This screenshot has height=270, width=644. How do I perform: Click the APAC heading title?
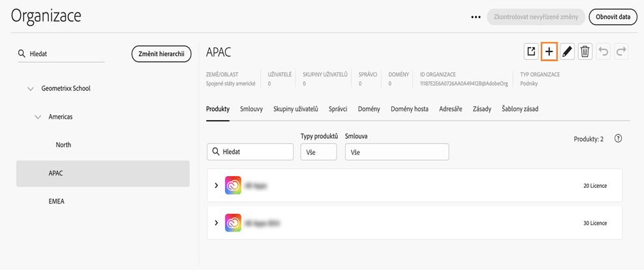click(x=219, y=52)
